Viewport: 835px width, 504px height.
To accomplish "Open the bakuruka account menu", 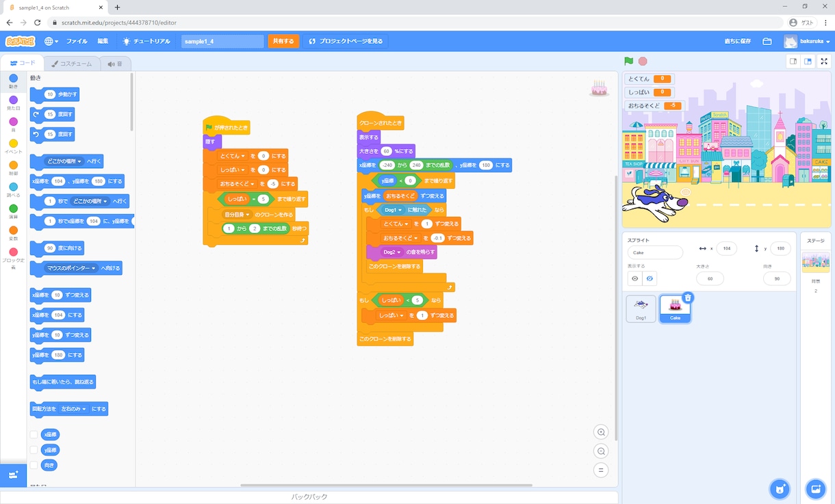I will click(x=808, y=41).
